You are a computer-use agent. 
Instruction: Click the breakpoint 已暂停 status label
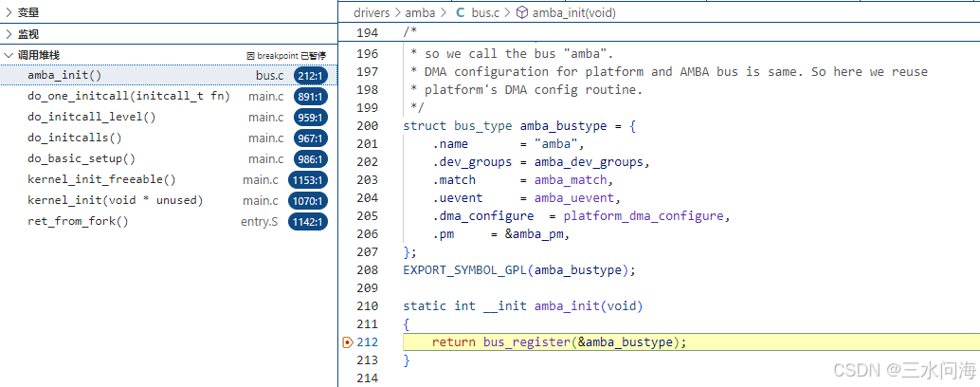point(286,56)
